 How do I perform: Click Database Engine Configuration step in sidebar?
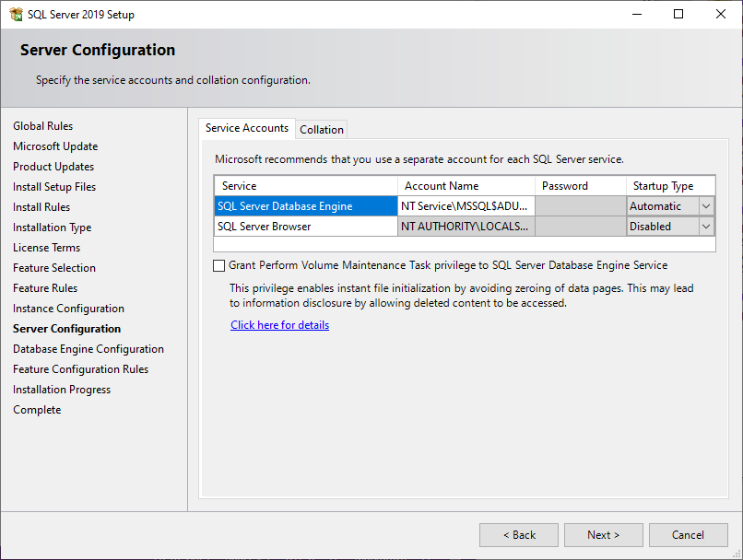point(88,349)
